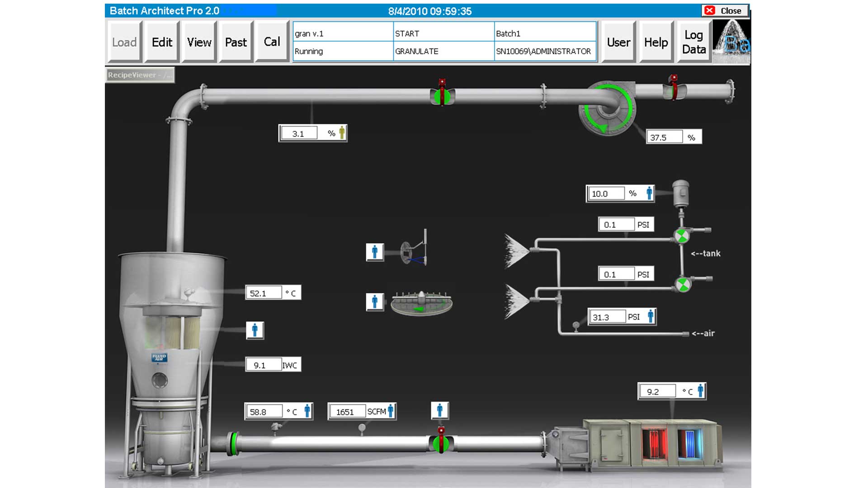The width and height of the screenshot is (868, 488).
Task: Open the View menu
Action: coord(198,42)
